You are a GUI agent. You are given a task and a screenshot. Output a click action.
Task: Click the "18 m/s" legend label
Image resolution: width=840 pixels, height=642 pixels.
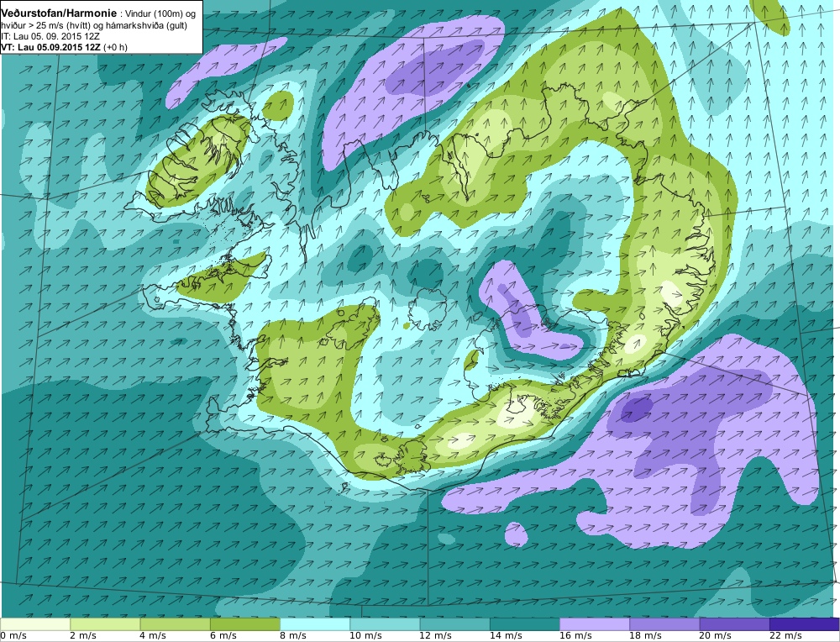[645, 636]
